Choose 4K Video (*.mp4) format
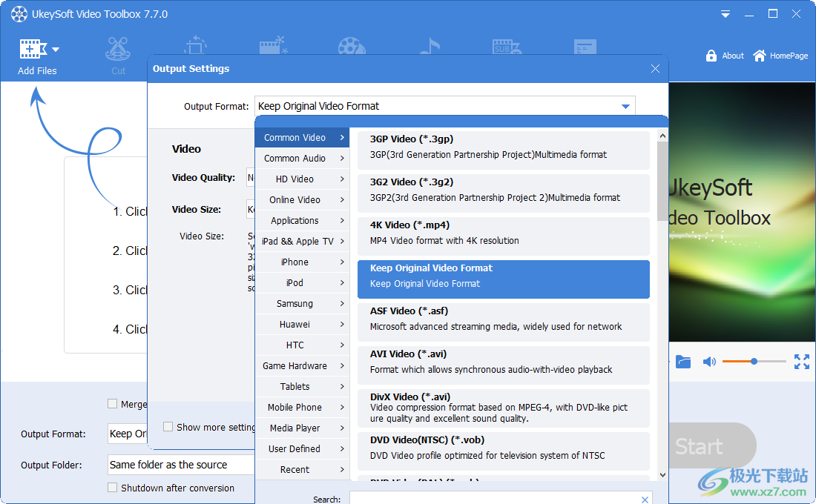This screenshot has width=816, height=504. pyautogui.click(x=503, y=236)
